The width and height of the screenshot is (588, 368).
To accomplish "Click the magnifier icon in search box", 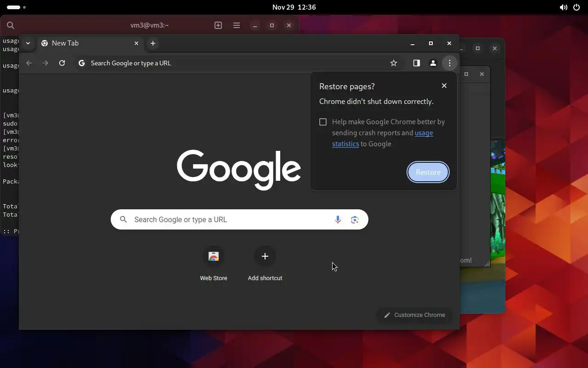I will click(123, 219).
